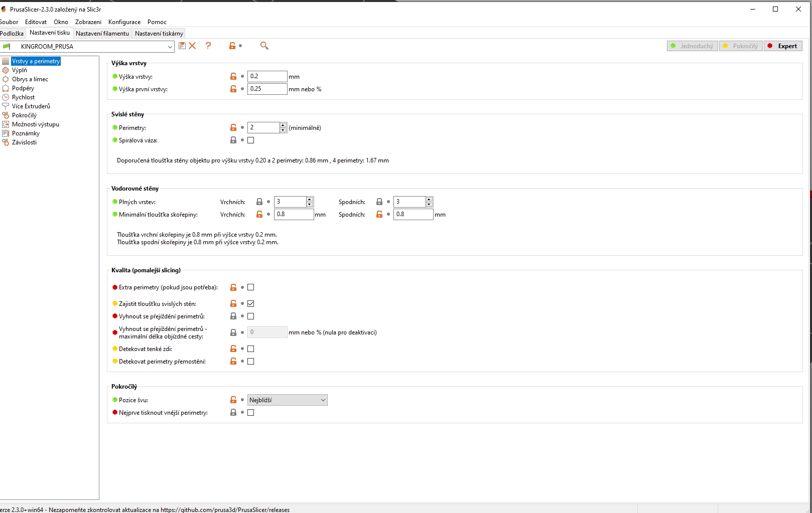Click the Výplň infill icon in sidebar
Viewport: 812px width, 513px height.
tap(6, 70)
